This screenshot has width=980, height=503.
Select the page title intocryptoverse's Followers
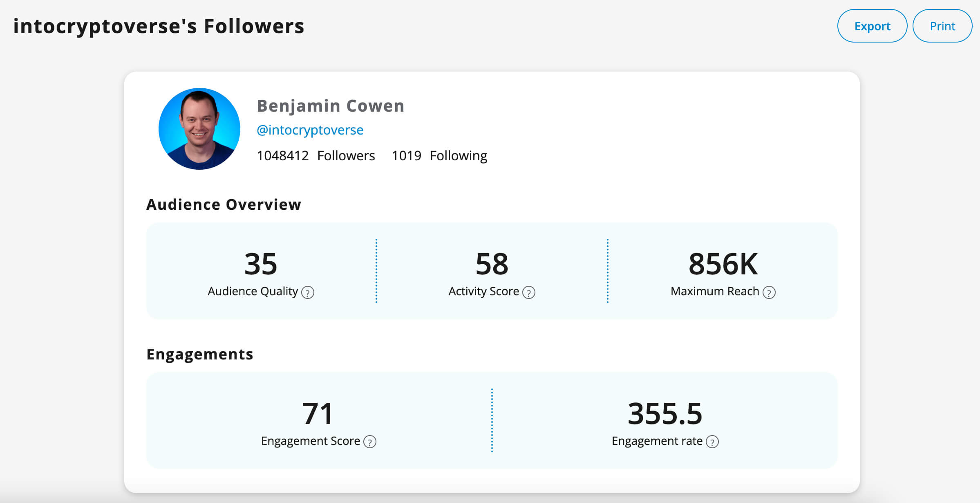coord(158,26)
